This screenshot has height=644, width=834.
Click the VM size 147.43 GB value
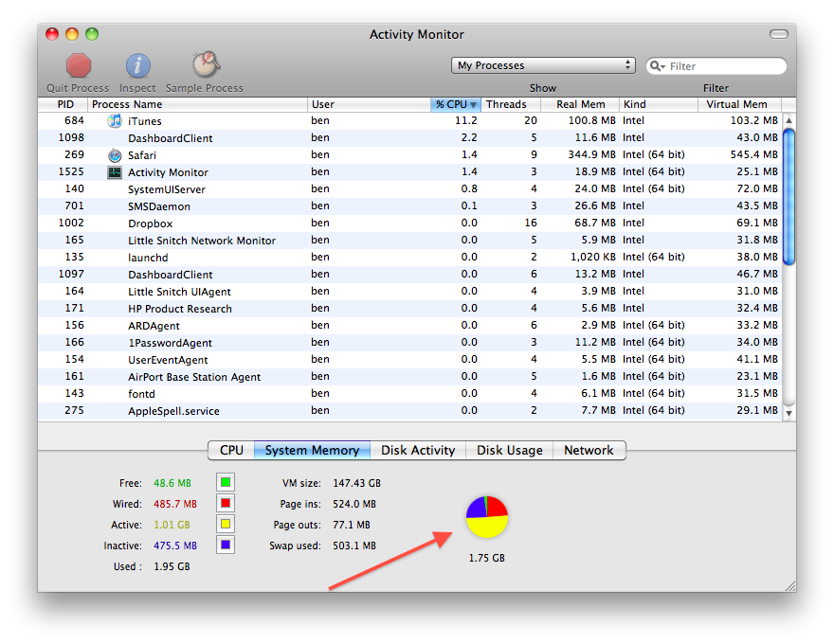tap(356, 483)
